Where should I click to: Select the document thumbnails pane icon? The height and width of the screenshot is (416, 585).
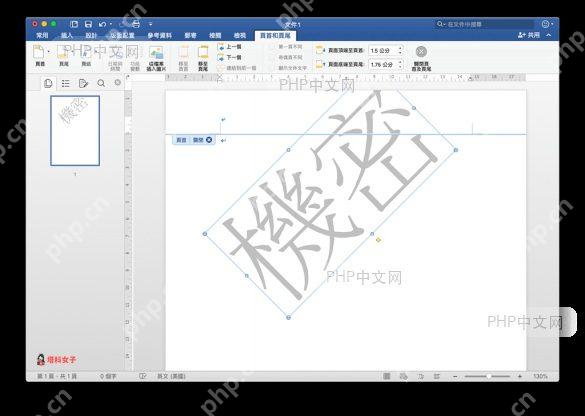point(48,83)
